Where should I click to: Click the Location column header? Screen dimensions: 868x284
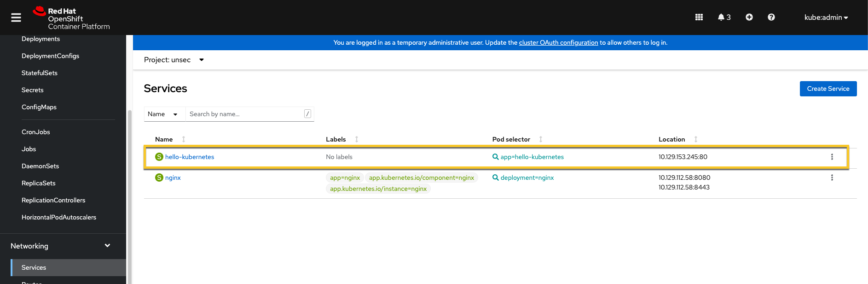click(671, 139)
